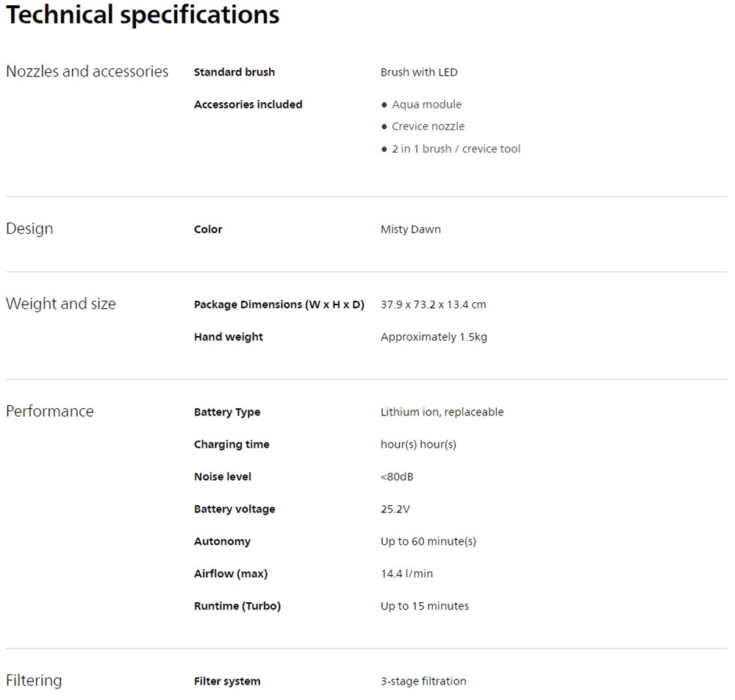Click the Technical specifications heading
The height and width of the screenshot is (700, 735).
pyautogui.click(x=143, y=15)
